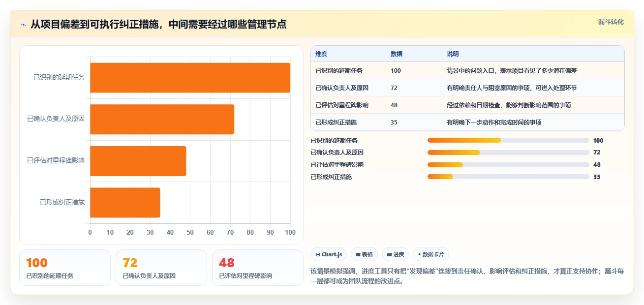Select the Chart.js tag chip

329,254
